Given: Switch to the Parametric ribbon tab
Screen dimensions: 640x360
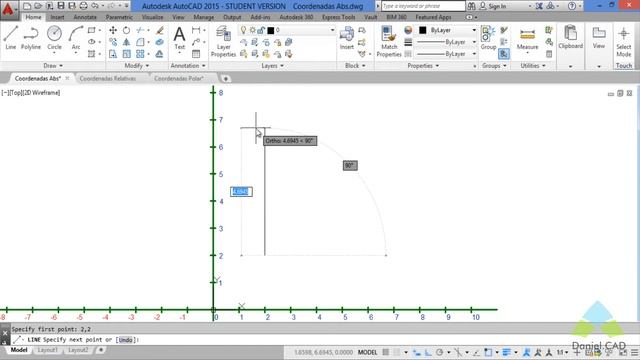Looking at the screenshot, I should coord(119,17).
